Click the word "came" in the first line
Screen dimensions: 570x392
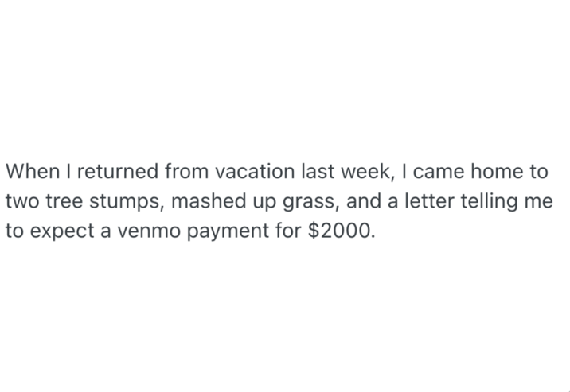pyautogui.click(x=435, y=171)
